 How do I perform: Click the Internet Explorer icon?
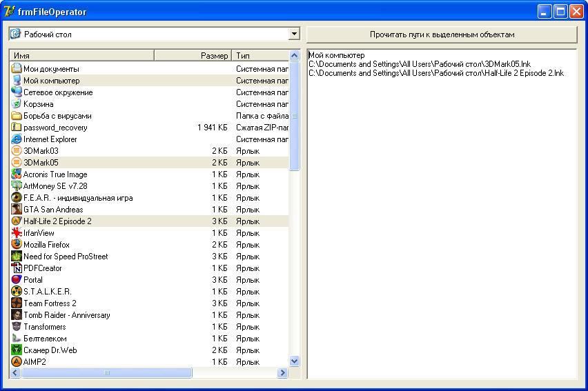coord(17,139)
